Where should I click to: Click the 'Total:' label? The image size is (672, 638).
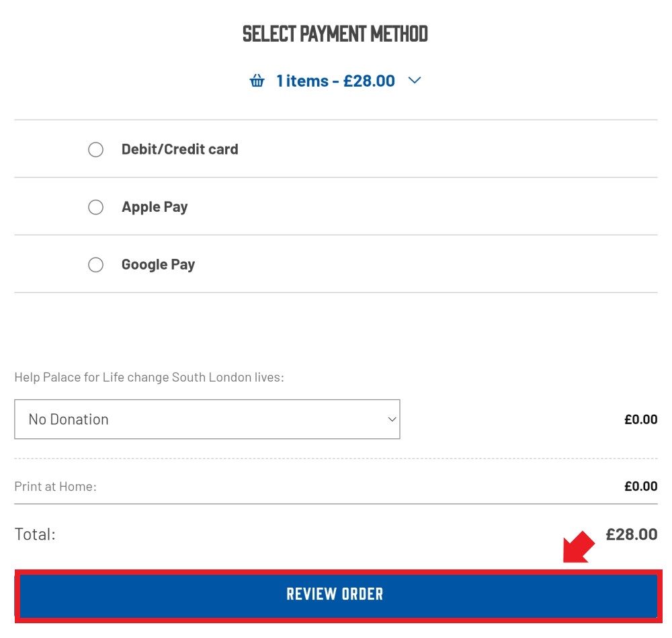click(x=35, y=534)
